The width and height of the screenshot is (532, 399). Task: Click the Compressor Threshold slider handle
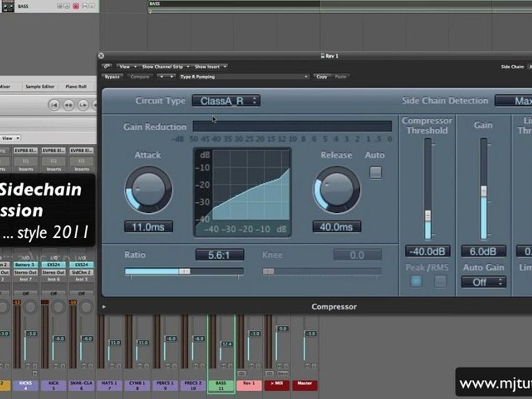pos(428,216)
